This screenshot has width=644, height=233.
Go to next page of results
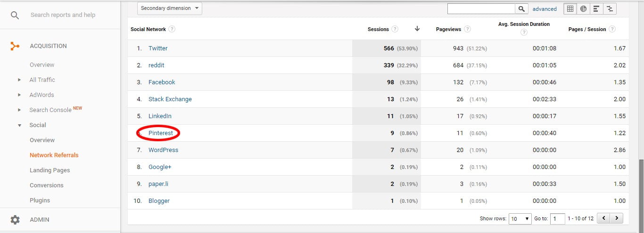tap(616, 218)
